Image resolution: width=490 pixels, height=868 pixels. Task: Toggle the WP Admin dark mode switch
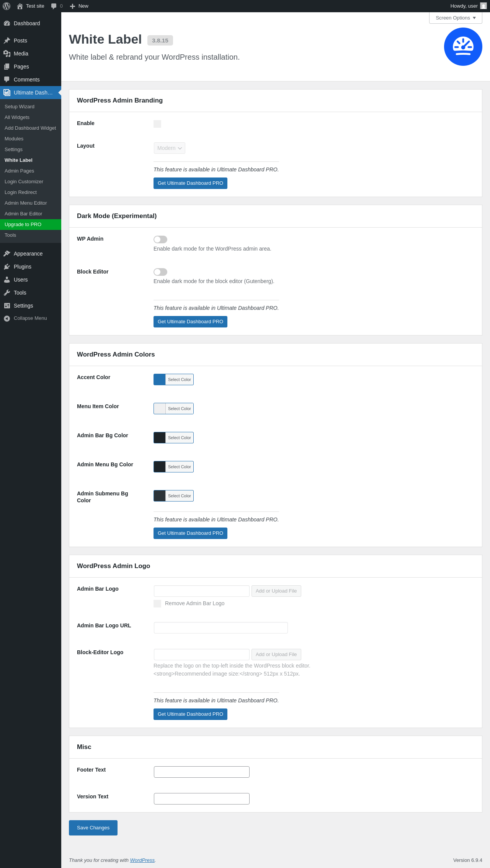(x=160, y=239)
